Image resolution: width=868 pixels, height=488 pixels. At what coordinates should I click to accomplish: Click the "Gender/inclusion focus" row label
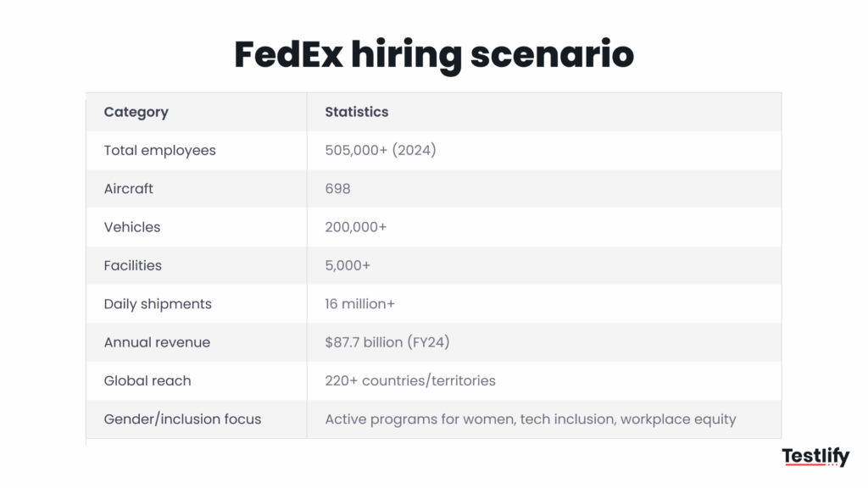tap(182, 419)
